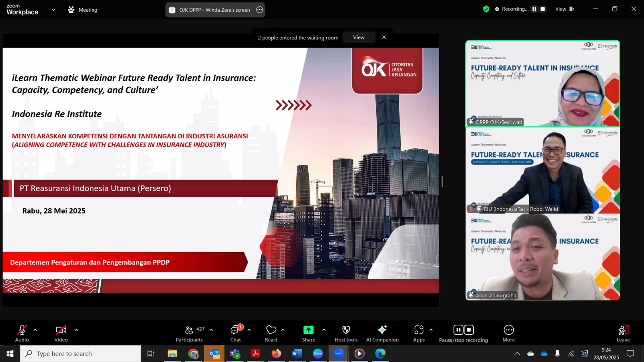
Task: Launch AI Companion sparkle icon
Action: (x=382, y=330)
